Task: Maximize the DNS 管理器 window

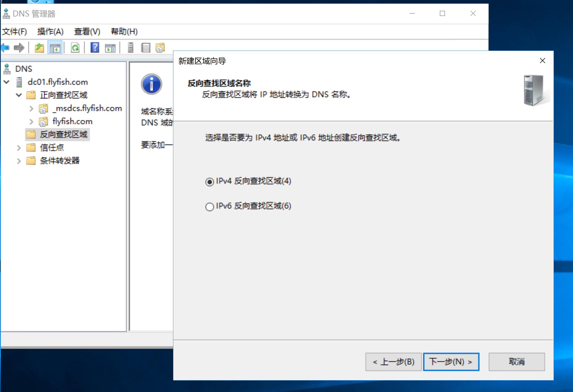Action: click(x=442, y=13)
